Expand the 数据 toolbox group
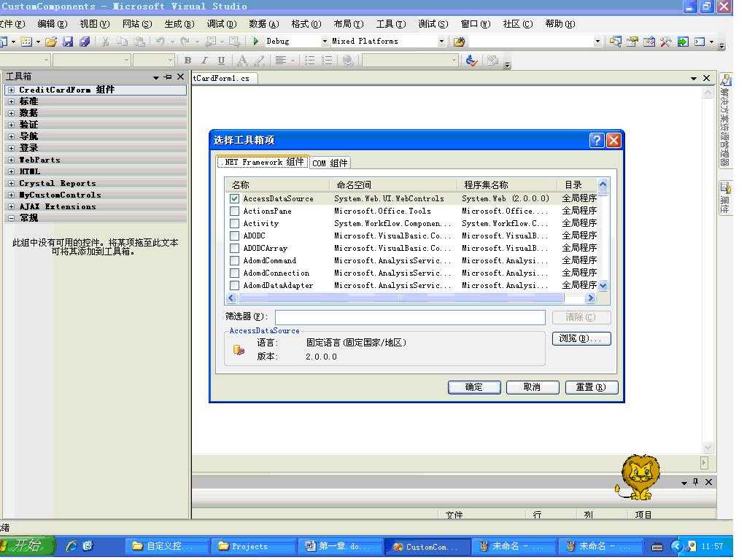The width and height of the screenshot is (747, 560). (11, 113)
